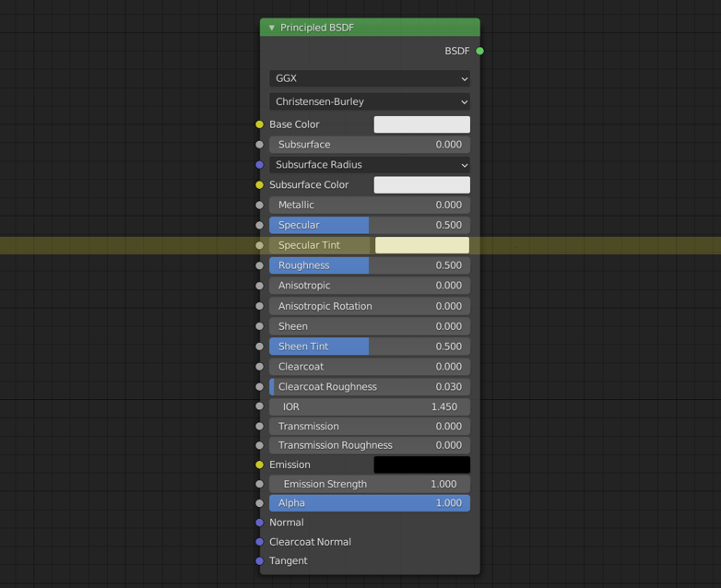The image size is (721, 588).
Task: Collapse the Principled BSDF node triangle
Action: (x=272, y=28)
